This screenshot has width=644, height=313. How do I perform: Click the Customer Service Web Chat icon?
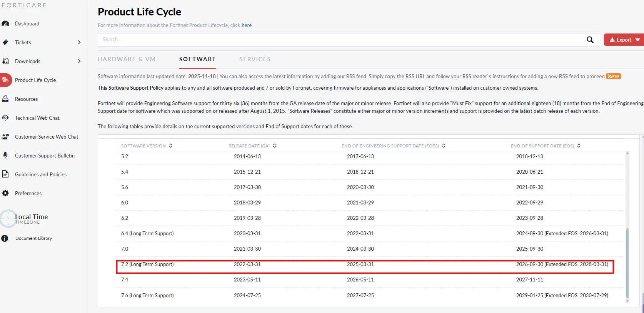[x=5, y=137]
